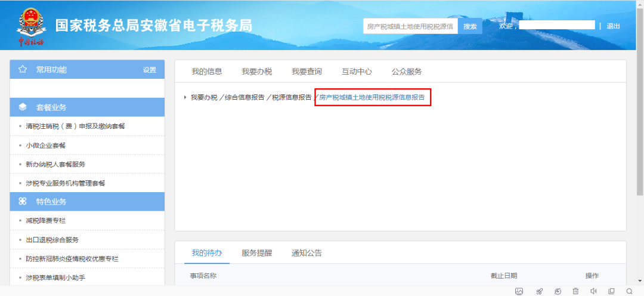
Task: Click the 特色业务 section header
Action: (87, 202)
